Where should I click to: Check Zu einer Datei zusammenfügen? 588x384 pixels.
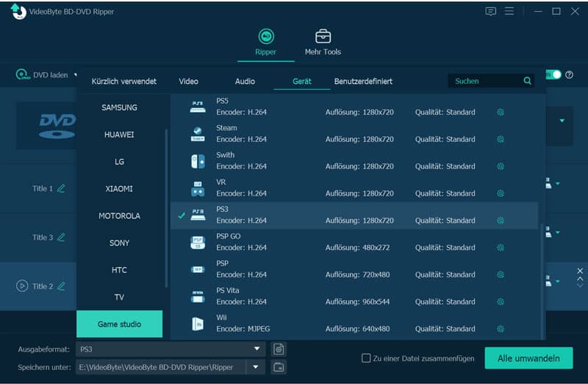click(x=366, y=358)
